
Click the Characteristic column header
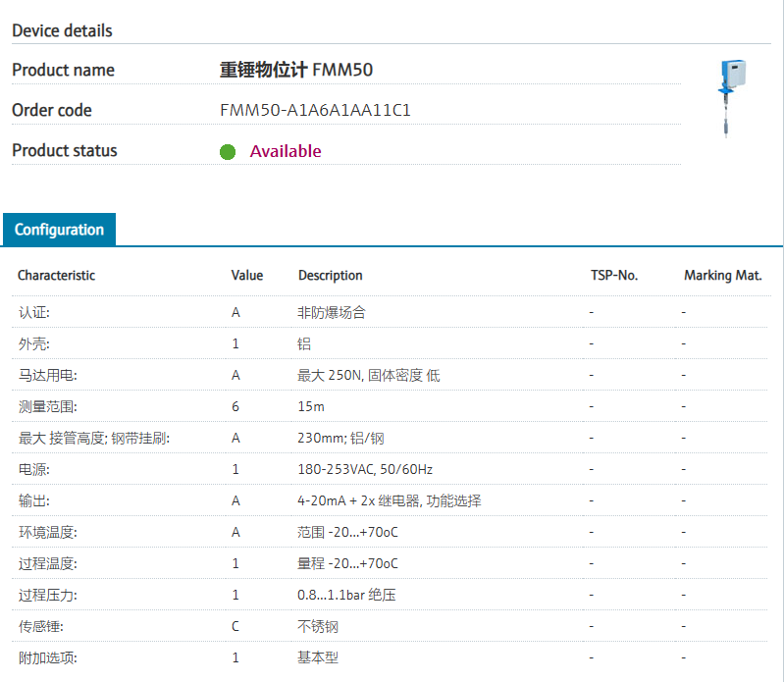[56, 276]
